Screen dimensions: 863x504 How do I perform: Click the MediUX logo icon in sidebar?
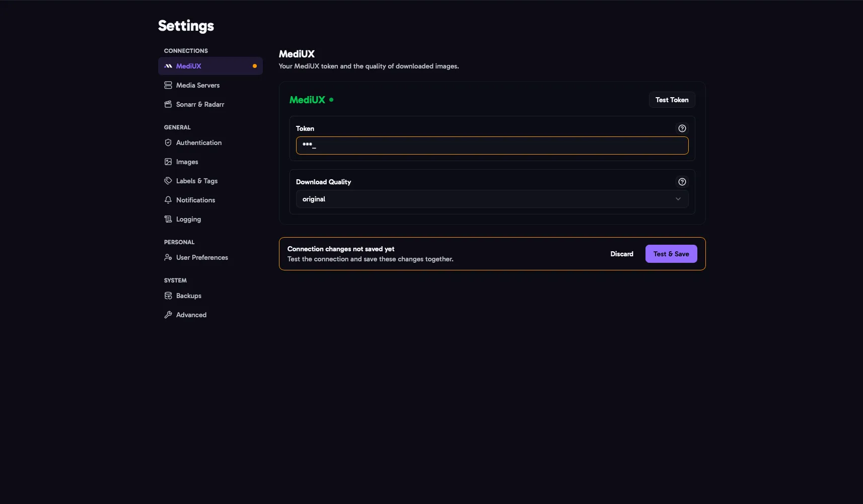pos(168,66)
